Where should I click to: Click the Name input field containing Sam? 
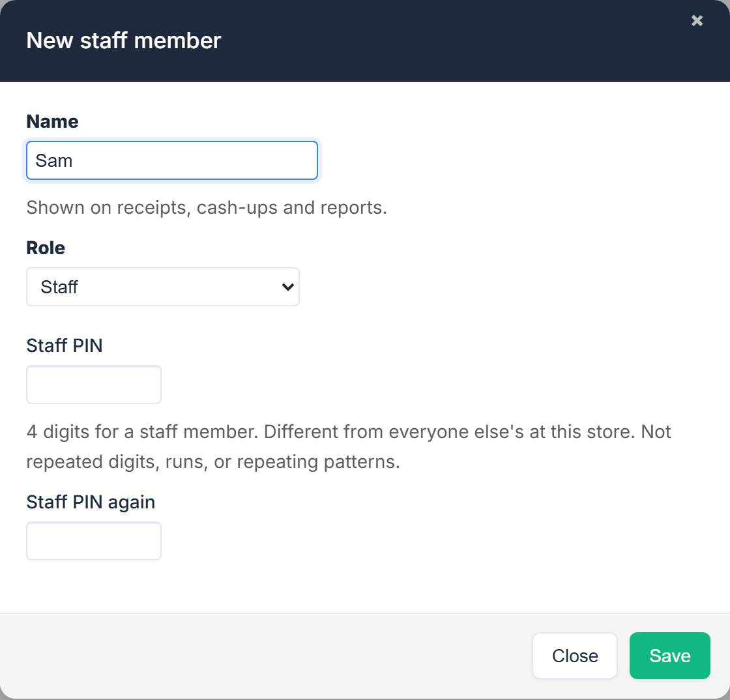172,160
